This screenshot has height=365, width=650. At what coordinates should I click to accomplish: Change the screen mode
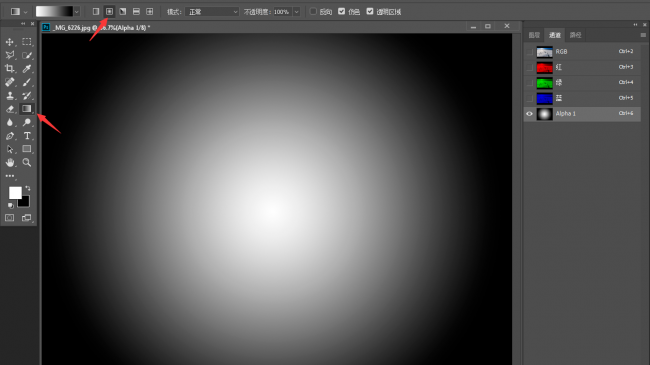(27, 218)
